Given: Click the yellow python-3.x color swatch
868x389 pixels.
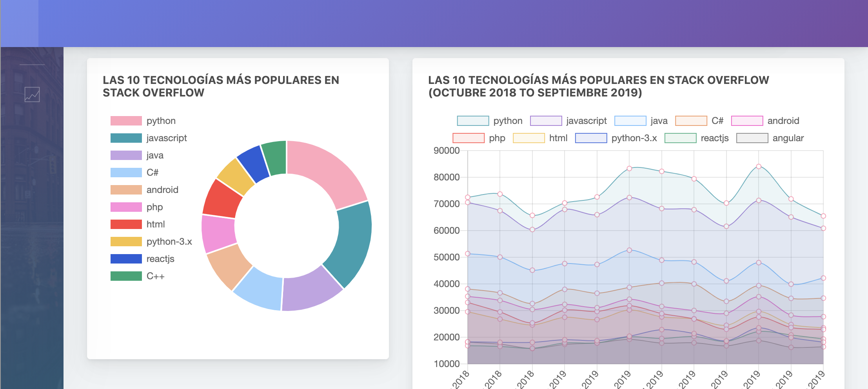Looking at the screenshot, I should click(126, 241).
